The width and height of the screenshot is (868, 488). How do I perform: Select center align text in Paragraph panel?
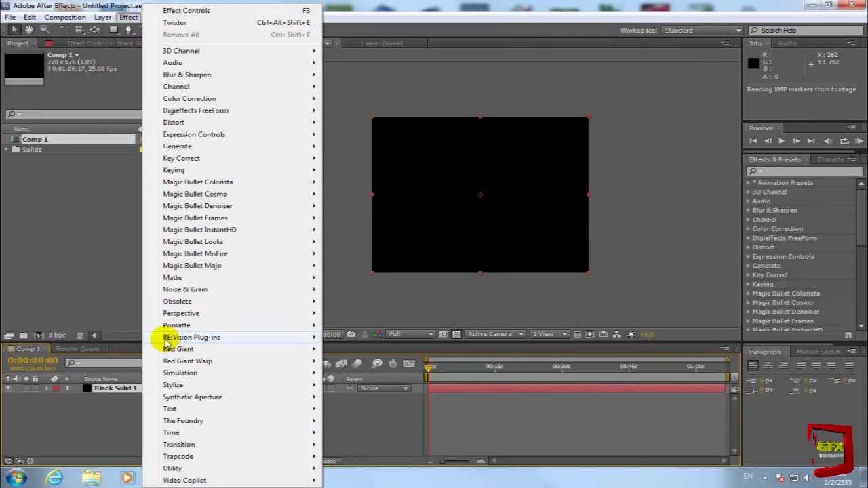tap(768, 366)
